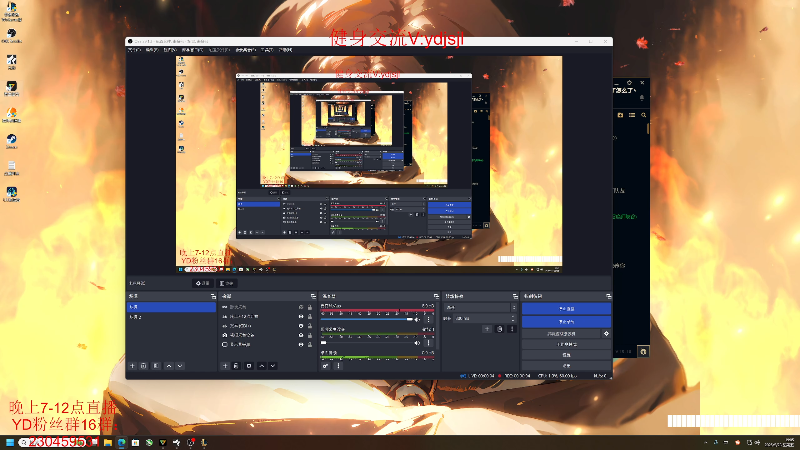Click the Start Virtual Camera button
The height and width of the screenshot is (450, 800).
tap(561, 334)
